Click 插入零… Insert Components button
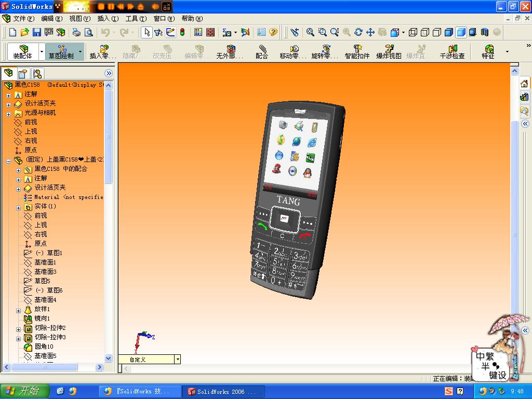 (103, 51)
